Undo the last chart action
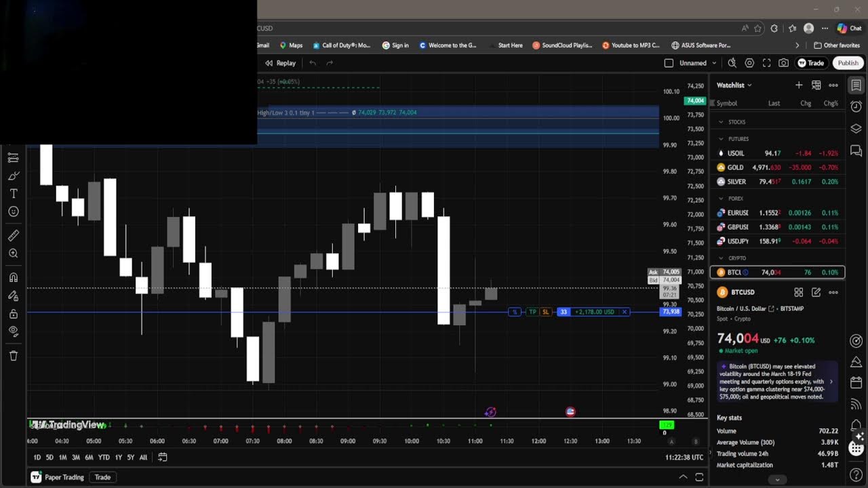 (313, 63)
